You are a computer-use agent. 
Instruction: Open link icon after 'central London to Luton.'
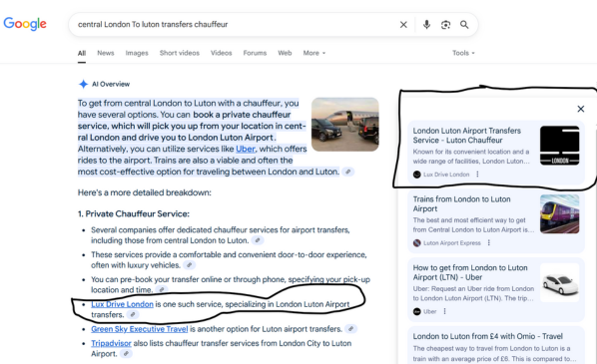click(258, 240)
